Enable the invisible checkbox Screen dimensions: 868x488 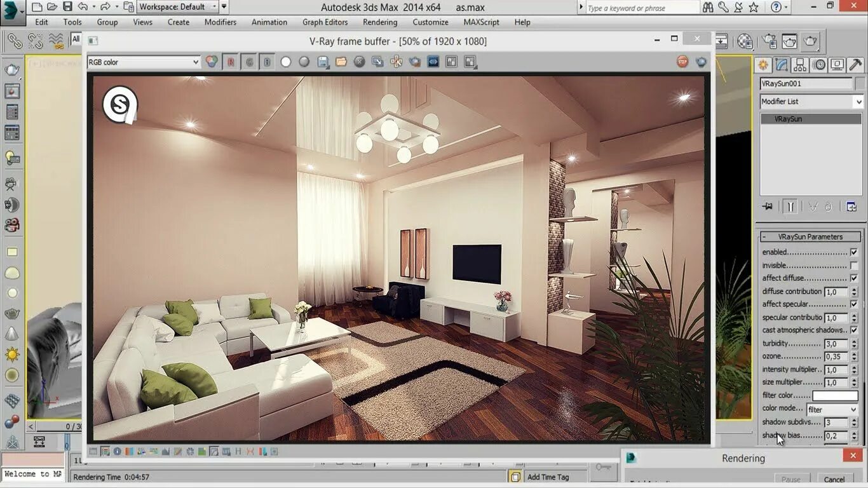pyautogui.click(x=853, y=266)
